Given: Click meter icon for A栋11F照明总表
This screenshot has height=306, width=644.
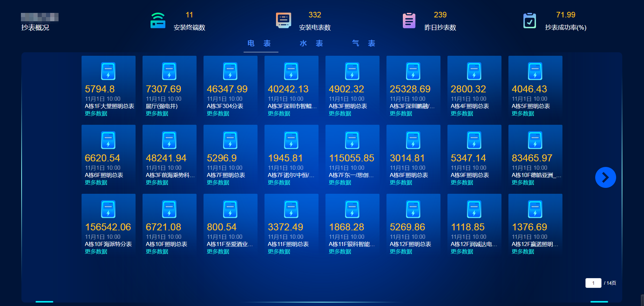Looking at the screenshot, I should click(x=291, y=209).
